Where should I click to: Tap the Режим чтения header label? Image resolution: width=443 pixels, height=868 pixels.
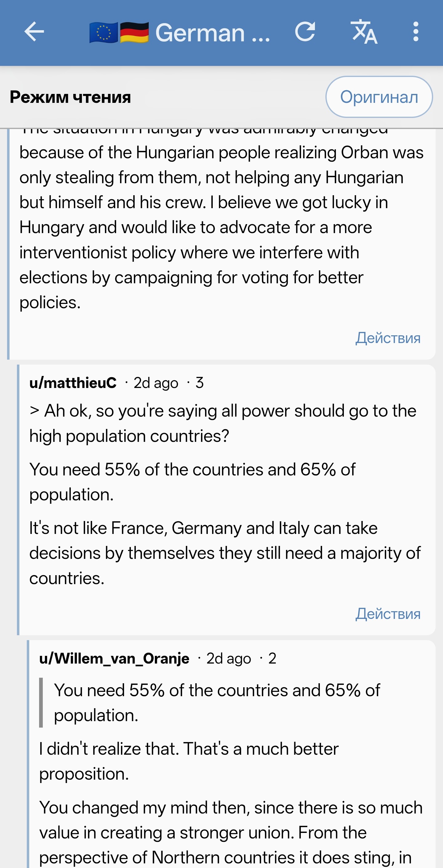(70, 97)
